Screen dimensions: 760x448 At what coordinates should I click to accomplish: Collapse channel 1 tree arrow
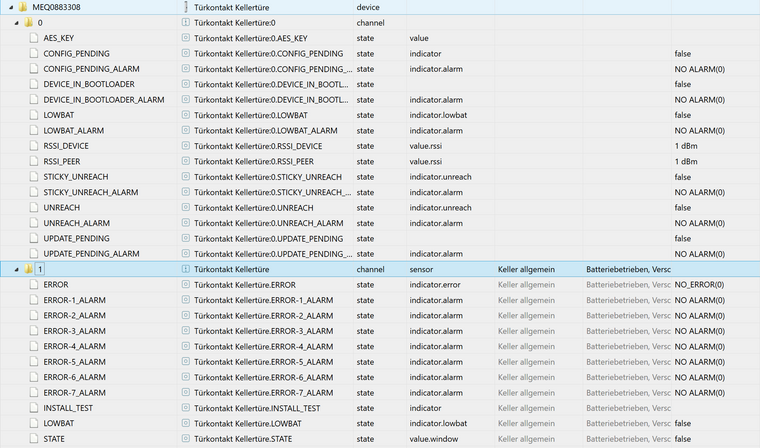(16, 269)
